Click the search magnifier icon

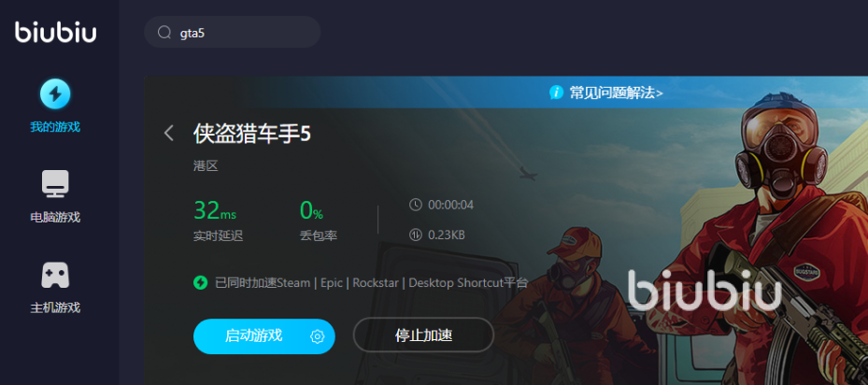[x=164, y=33]
